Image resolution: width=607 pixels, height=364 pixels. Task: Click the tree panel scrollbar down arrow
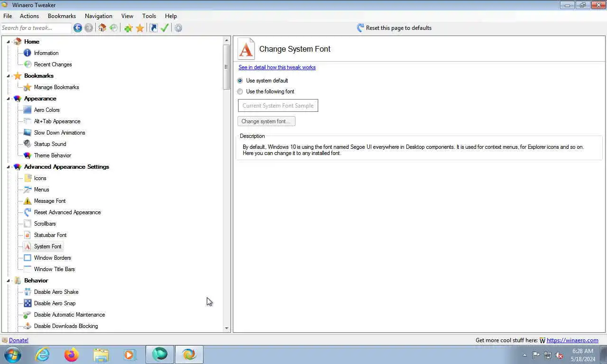point(226,328)
